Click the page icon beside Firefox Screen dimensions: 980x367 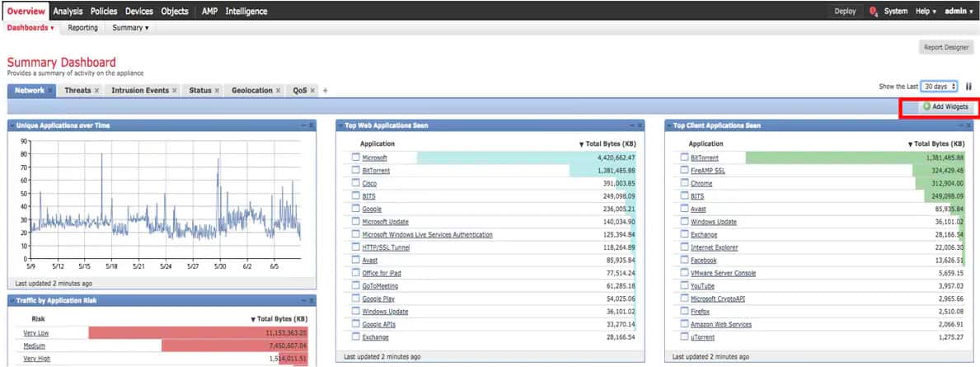click(684, 312)
